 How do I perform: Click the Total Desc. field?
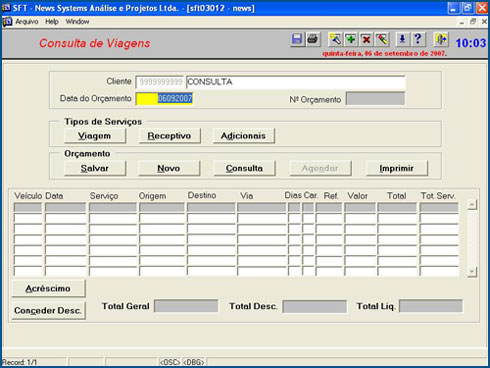tap(314, 306)
